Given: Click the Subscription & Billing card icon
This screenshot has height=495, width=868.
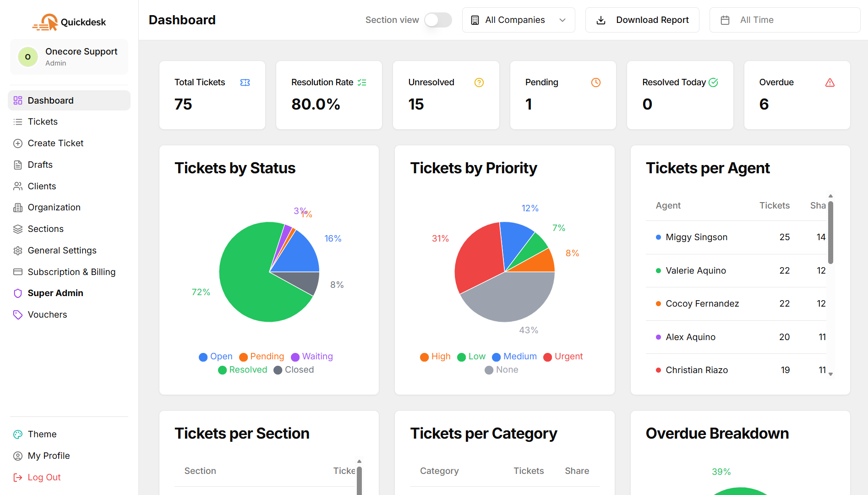Looking at the screenshot, I should point(18,272).
